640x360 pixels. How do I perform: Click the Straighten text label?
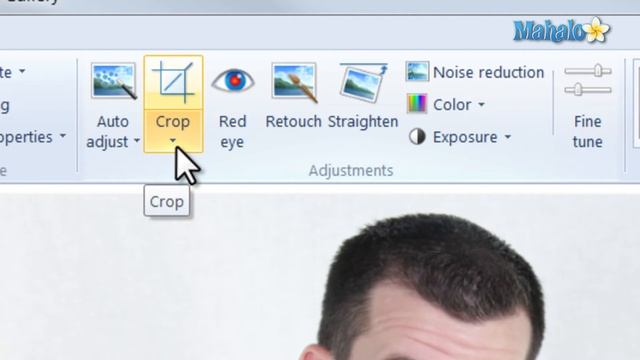click(363, 122)
